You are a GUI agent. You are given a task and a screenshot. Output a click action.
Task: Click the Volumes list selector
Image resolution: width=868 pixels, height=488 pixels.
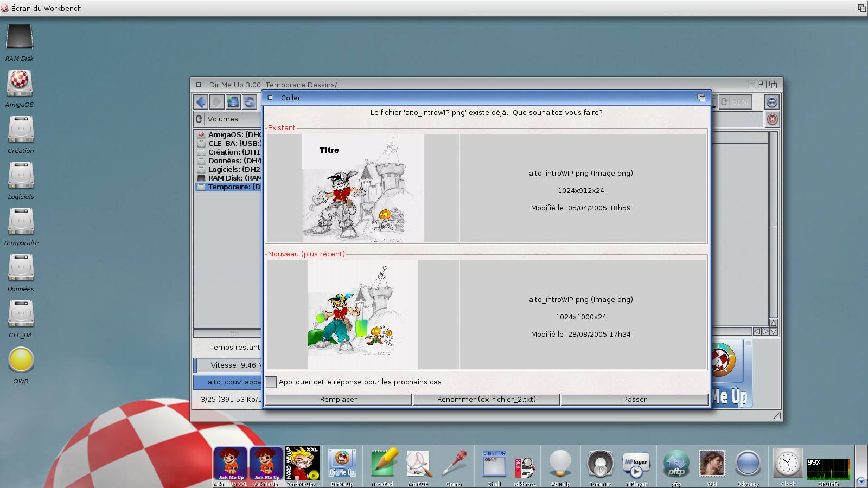pos(228,119)
